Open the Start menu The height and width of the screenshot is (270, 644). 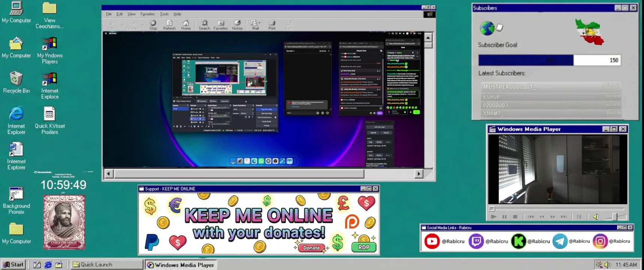(x=13, y=264)
